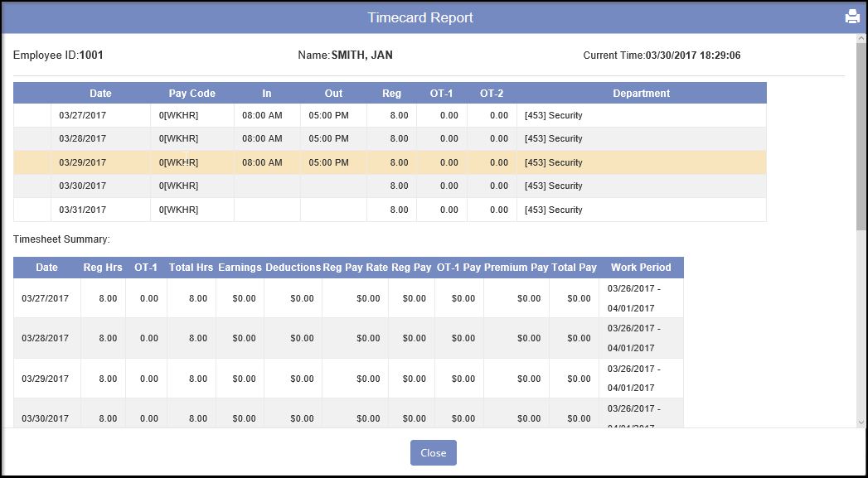This screenshot has height=478, width=868.
Task: Click the Work Period summary column header
Action: 641,268
